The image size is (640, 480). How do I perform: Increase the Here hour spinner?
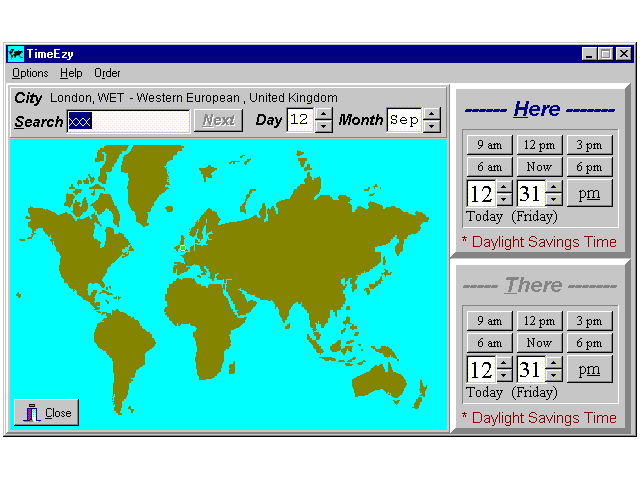(504, 187)
